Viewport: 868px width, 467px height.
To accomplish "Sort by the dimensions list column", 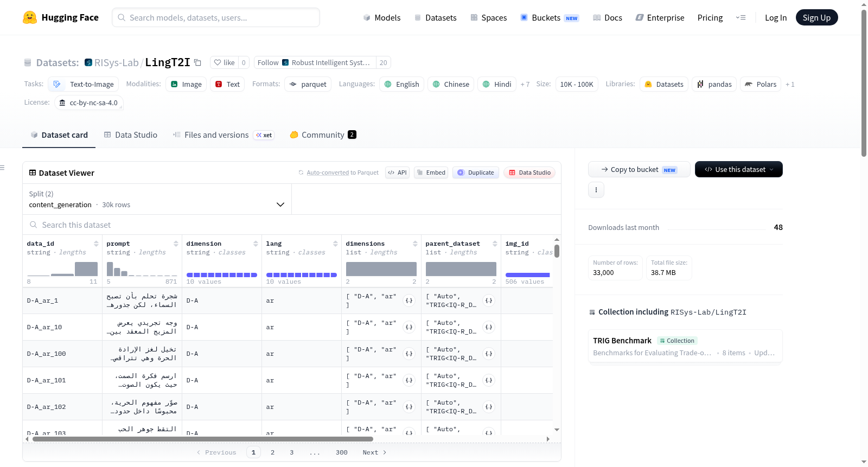I will click(x=415, y=244).
